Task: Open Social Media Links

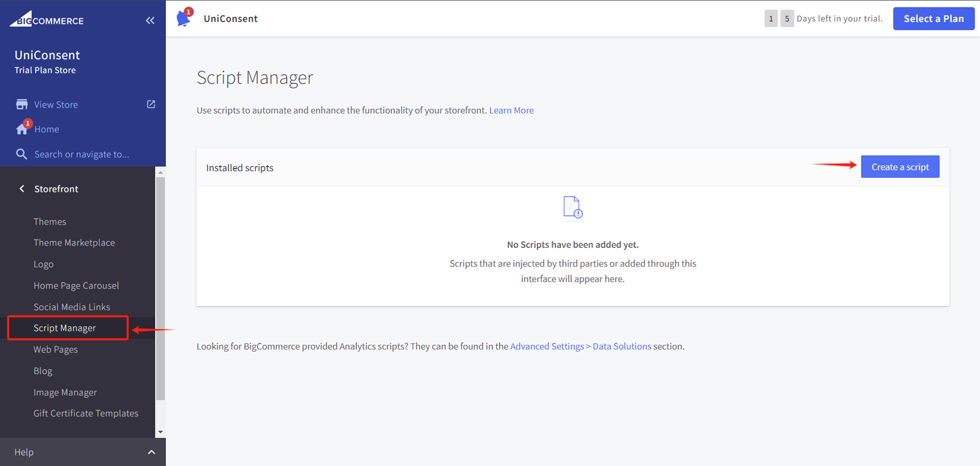Action: (x=72, y=307)
